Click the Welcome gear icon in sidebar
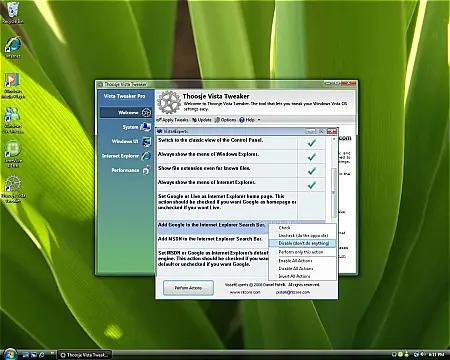Viewport: 450px width, 360px height. point(146,113)
